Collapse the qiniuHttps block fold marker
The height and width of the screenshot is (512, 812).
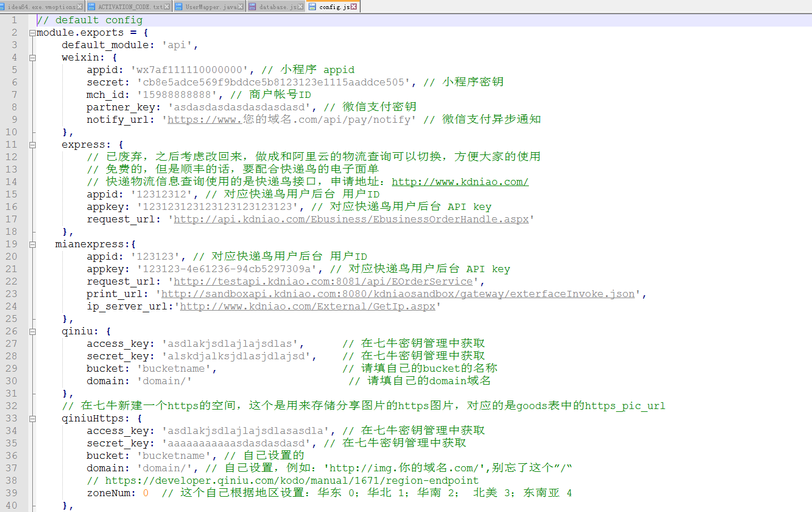click(33, 419)
